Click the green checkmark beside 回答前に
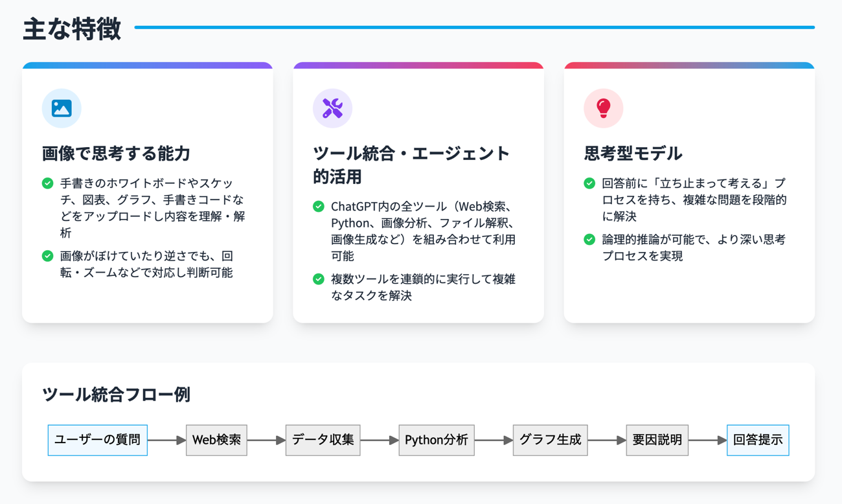The image size is (842, 504). pos(589,183)
